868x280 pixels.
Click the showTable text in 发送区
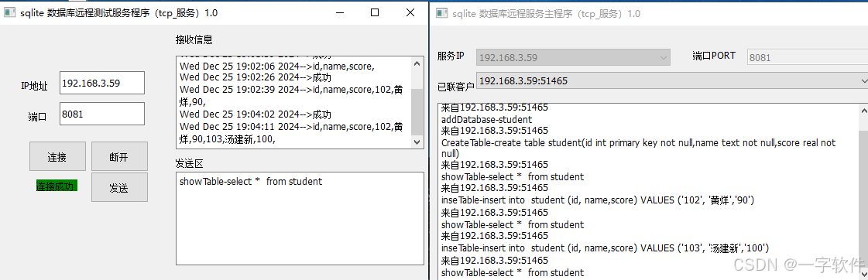pos(251,182)
